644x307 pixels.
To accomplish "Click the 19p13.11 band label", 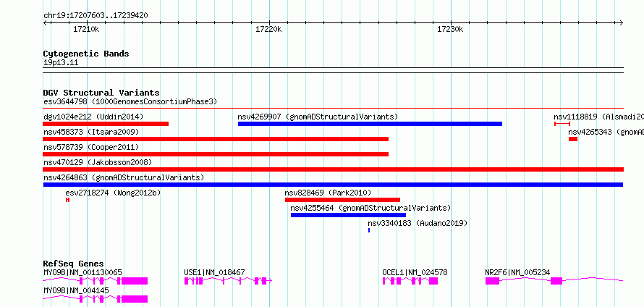I will tap(61, 63).
